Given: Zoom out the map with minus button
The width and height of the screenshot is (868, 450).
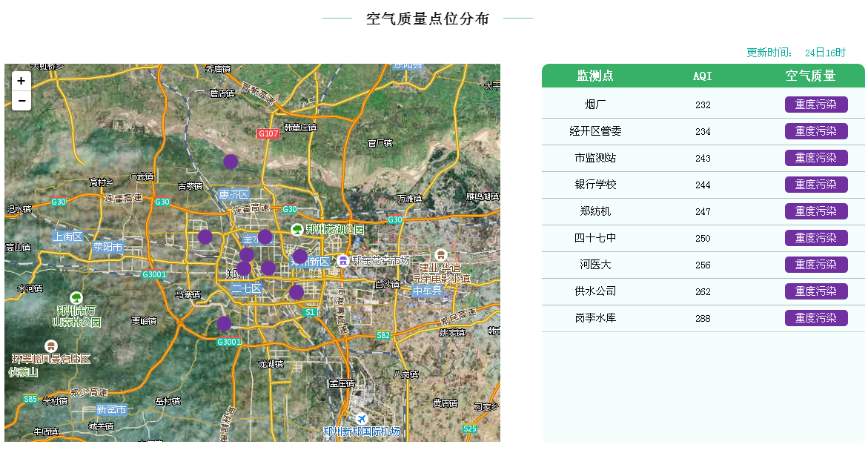Looking at the screenshot, I should pyautogui.click(x=21, y=101).
